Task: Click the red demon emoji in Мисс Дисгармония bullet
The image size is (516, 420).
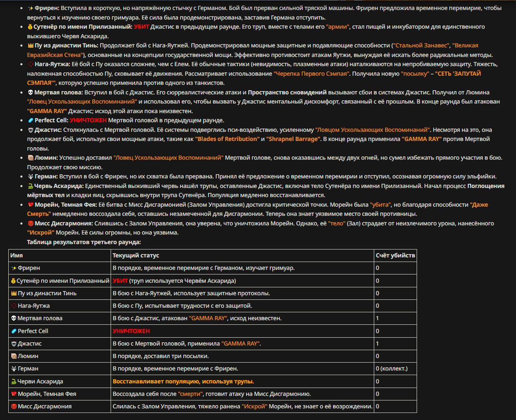Action: coord(30,223)
